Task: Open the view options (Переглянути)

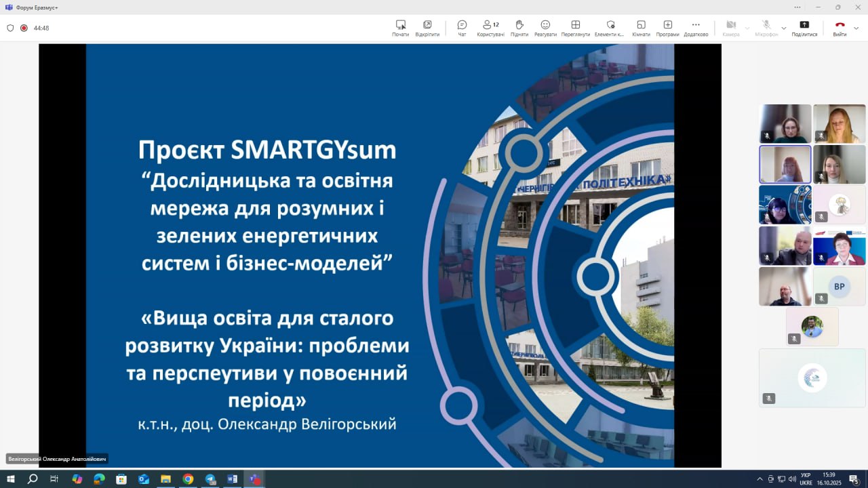Action: point(575,28)
